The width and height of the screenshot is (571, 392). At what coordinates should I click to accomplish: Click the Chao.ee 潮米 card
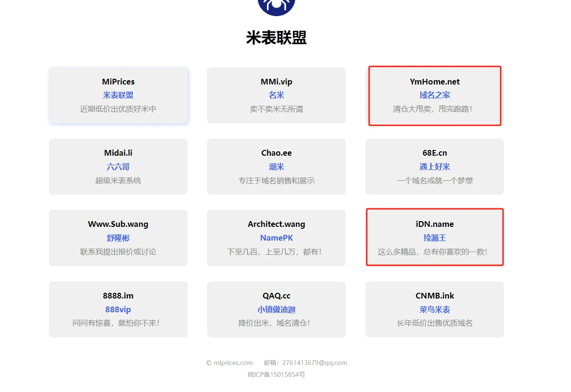pos(276,167)
